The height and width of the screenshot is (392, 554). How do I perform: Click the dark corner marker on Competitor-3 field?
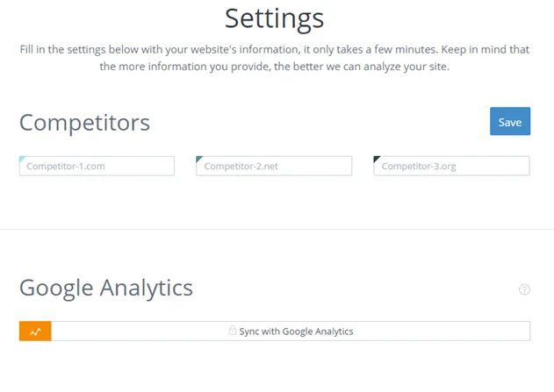(x=377, y=159)
